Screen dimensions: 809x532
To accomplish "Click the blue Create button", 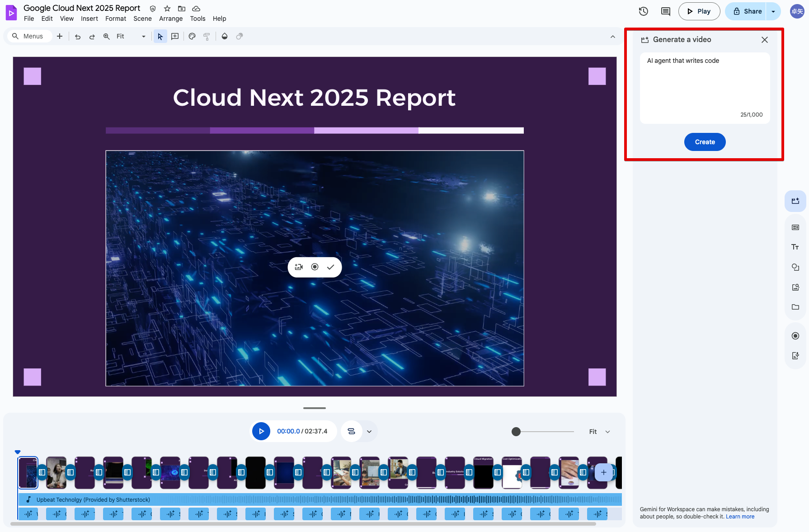I will click(705, 142).
